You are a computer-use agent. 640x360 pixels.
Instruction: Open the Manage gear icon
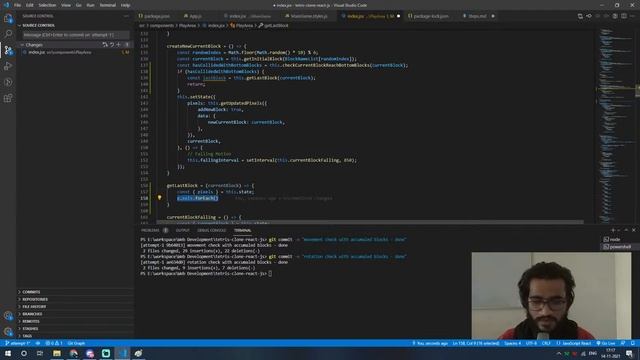(8, 331)
